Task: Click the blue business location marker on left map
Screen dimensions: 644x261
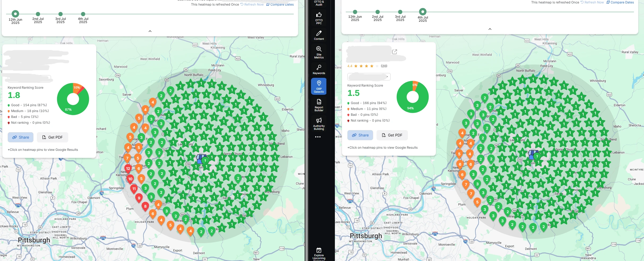Action: (x=201, y=159)
